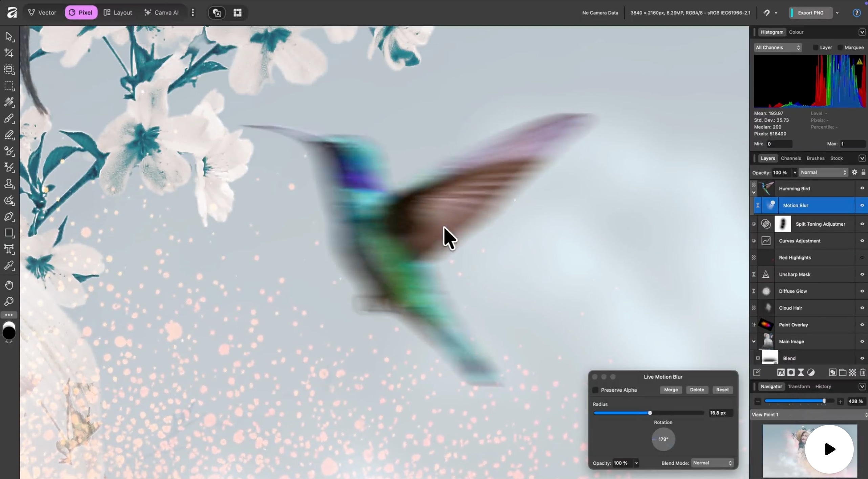Select the Crop tool in the left toolbar
The width and height of the screenshot is (868, 479).
click(9, 53)
